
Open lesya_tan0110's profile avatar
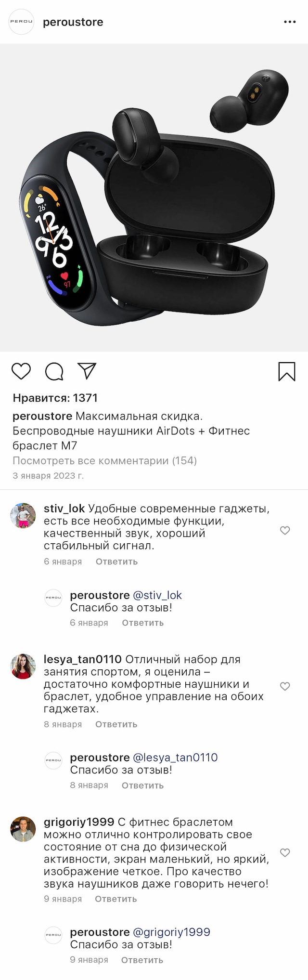(23, 666)
